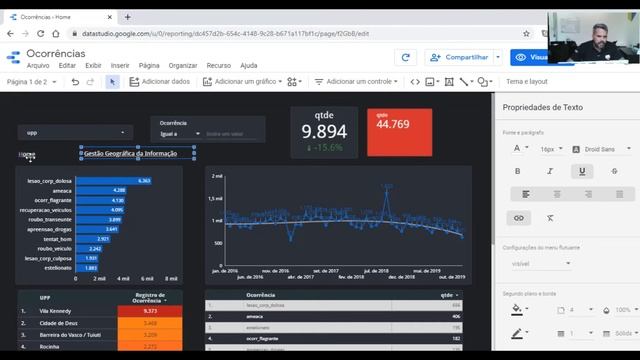This screenshot has width=640, height=360.
Task: Open Tema e layout panel
Action: pyautogui.click(x=527, y=82)
